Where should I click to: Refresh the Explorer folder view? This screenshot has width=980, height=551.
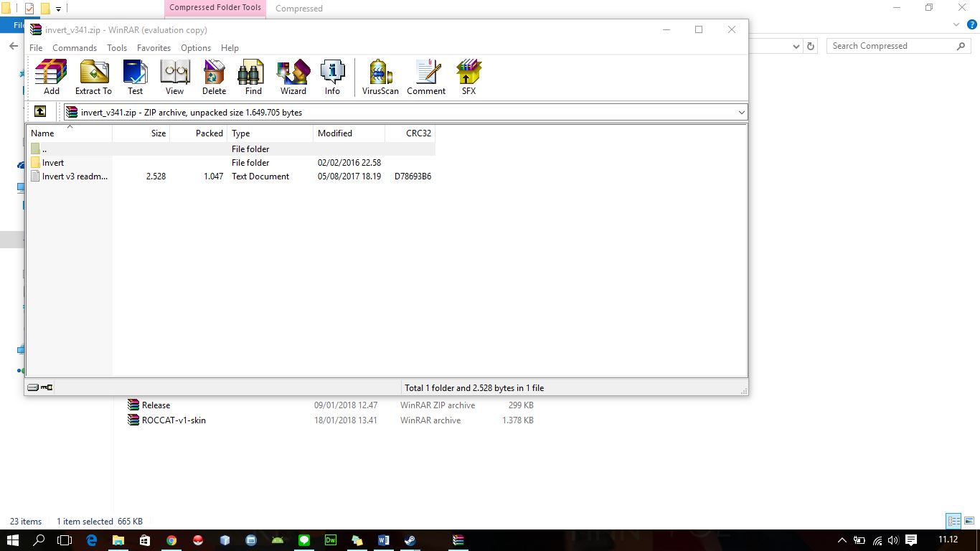tap(811, 46)
